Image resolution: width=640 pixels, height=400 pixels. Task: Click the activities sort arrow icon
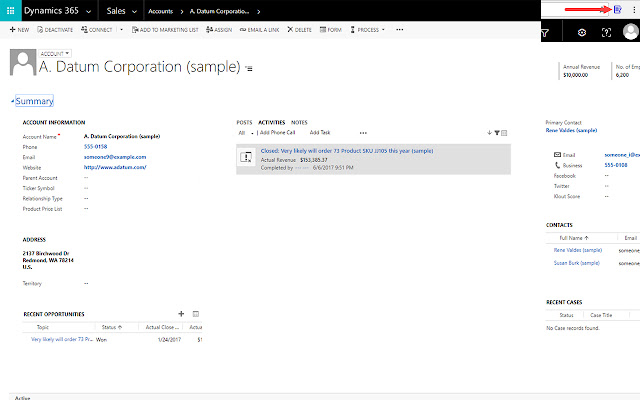tap(489, 133)
